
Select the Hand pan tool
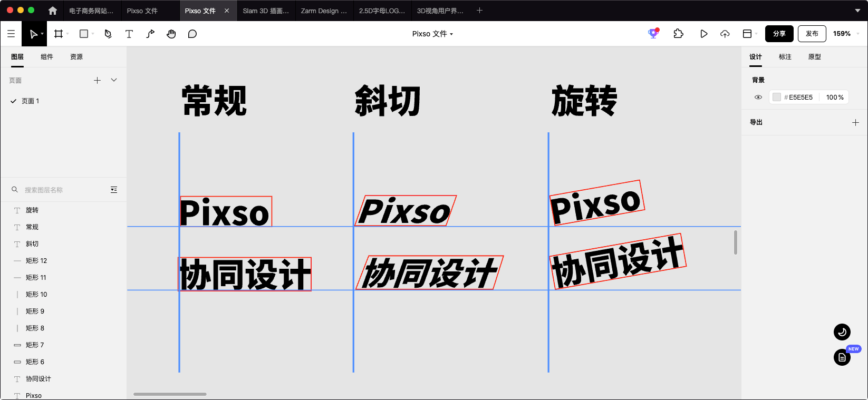(x=171, y=34)
